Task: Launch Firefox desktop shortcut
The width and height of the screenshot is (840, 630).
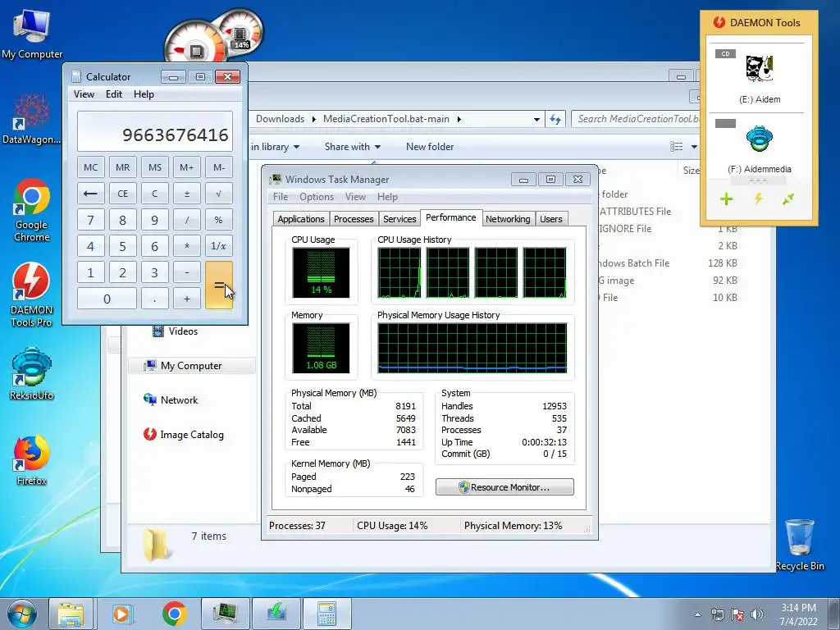Action: 32,461
